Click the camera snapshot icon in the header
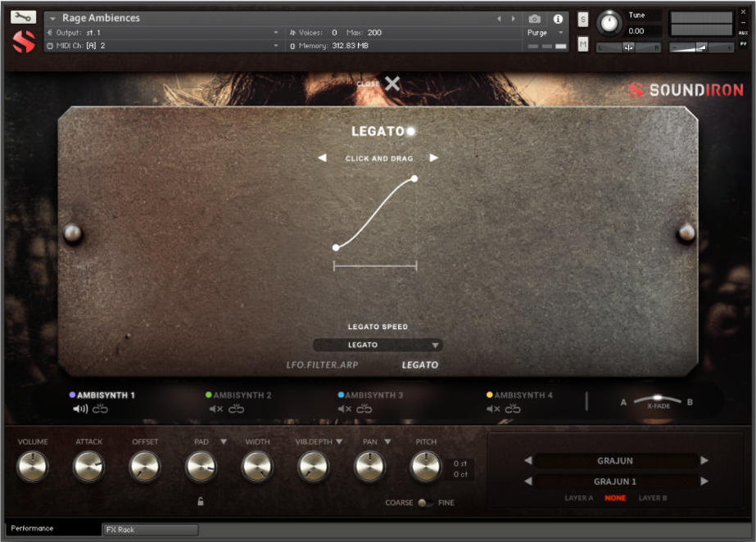This screenshot has width=756, height=542. 536,19
